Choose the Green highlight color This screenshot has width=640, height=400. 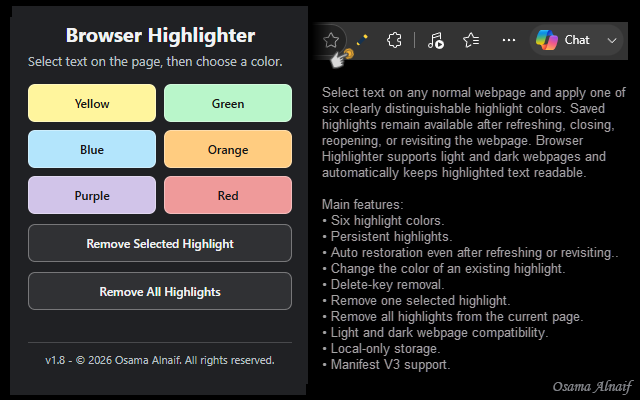click(228, 103)
